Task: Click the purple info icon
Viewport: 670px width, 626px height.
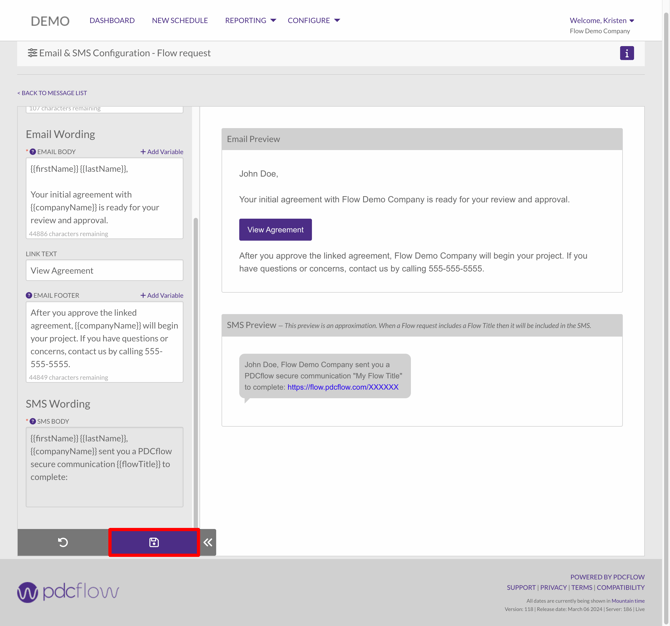Action: pyautogui.click(x=627, y=53)
